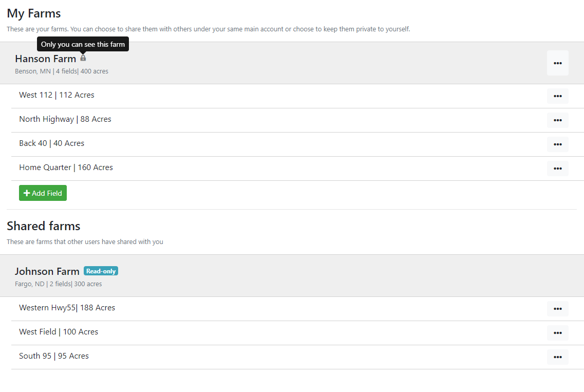This screenshot has height=392, width=584.
Task: Open the Home Quarter field options menu
Action: tap(558, 169)
